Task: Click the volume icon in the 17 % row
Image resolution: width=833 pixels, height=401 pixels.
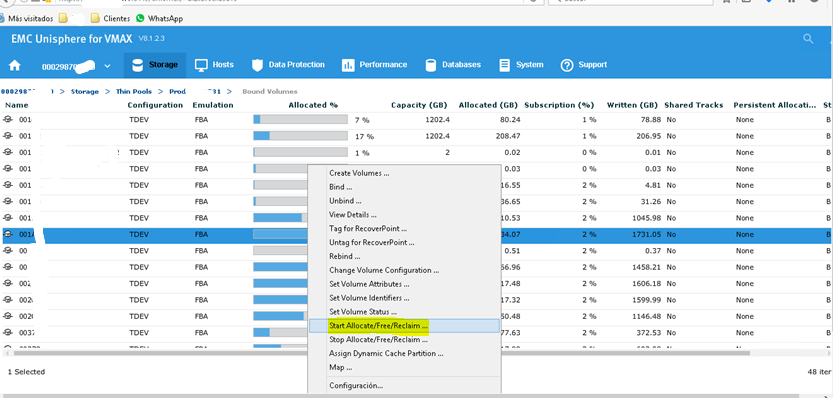Action: click(8, 136)
